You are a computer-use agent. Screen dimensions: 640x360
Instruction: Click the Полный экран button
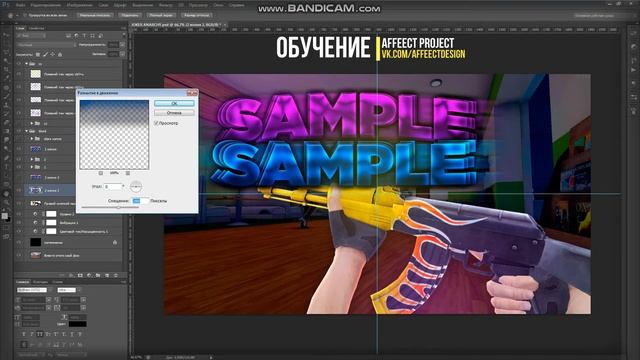pos(161,15)
